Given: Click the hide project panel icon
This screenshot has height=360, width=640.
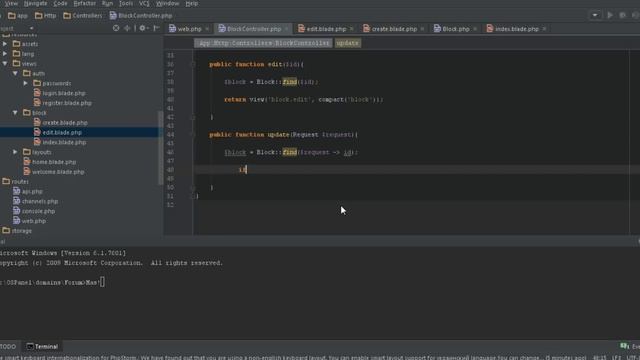Looking at the screenshot, I should [x=156, y=28].
